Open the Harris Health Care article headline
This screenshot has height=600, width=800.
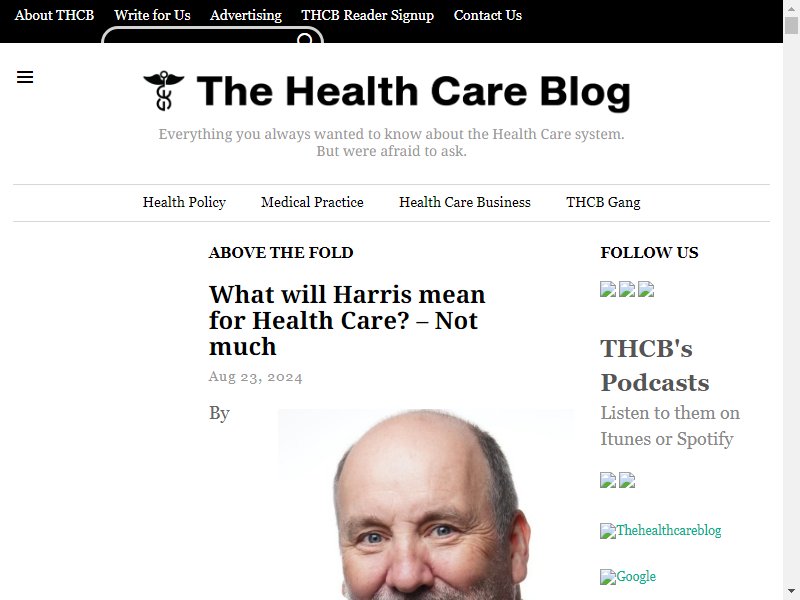point(347,320)
